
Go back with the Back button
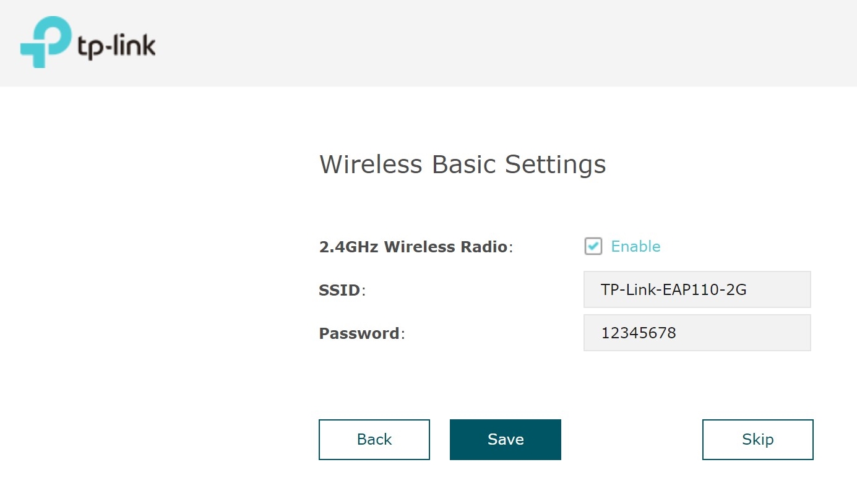click(374, 440)
